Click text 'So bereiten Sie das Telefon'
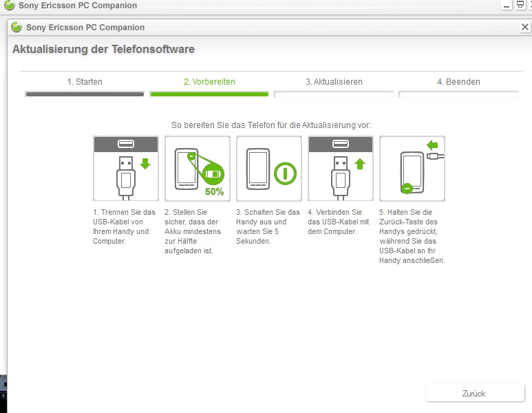This screenshot has width=532, height=413. 223,125
